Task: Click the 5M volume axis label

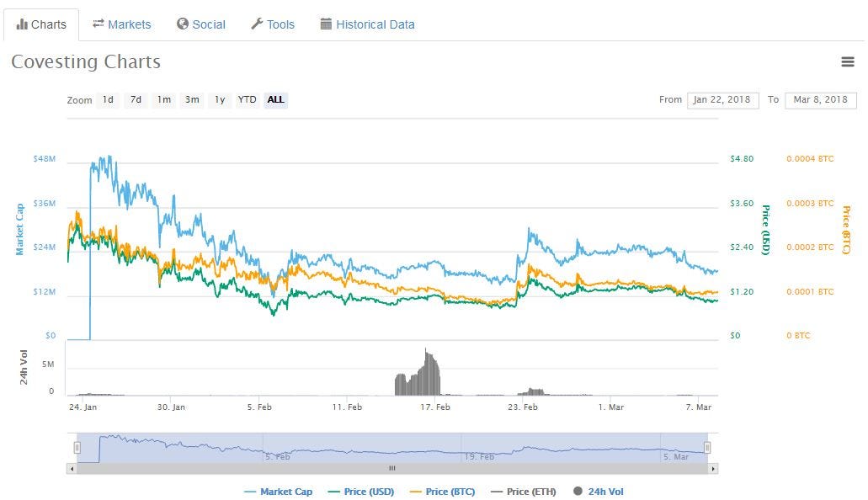Action: click(x=48, y=364)
